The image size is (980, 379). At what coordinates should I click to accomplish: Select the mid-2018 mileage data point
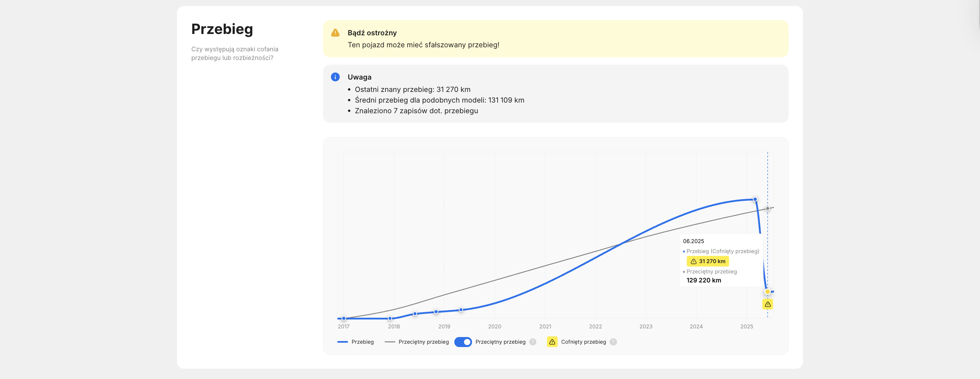pyautogui.click(x=415, y=314)
